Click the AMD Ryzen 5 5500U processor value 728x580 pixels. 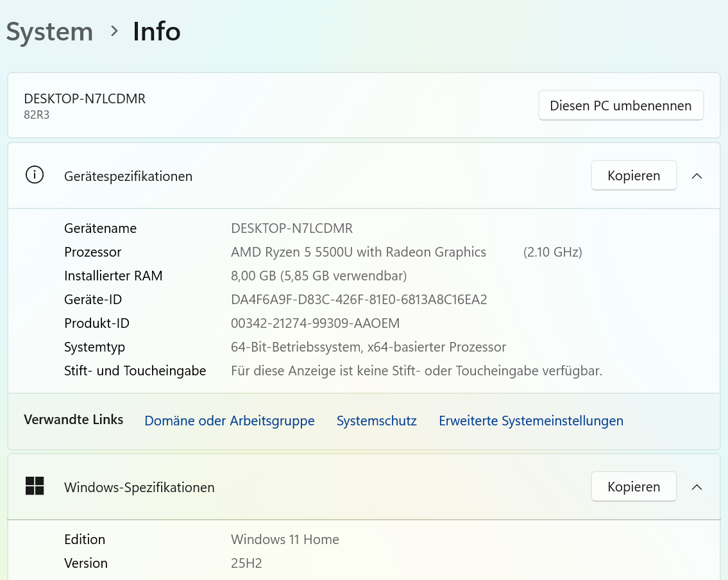[x=359, y=252]
